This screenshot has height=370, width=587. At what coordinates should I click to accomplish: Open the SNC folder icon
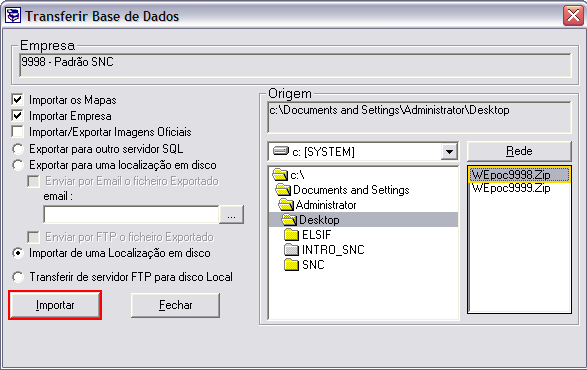[291, 265]
